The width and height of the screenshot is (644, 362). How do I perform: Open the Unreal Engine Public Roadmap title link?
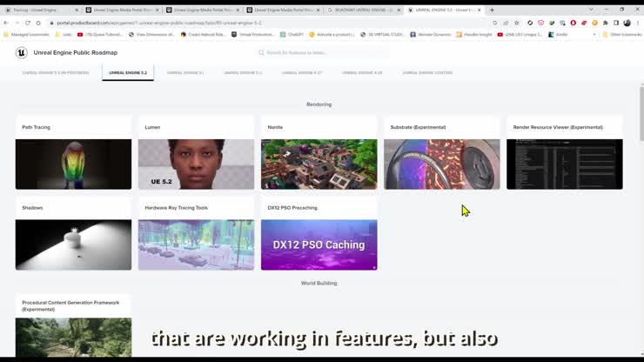click(76, 52)
